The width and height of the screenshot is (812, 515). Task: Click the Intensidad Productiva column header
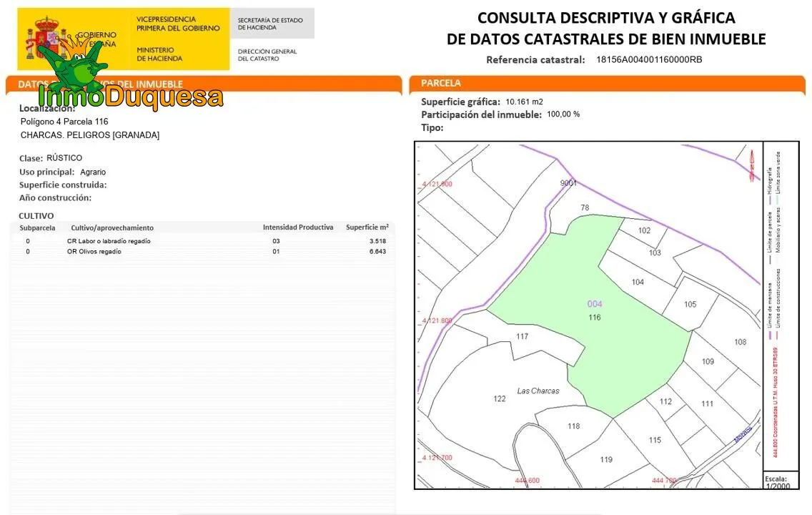click(x=298, y=227)
